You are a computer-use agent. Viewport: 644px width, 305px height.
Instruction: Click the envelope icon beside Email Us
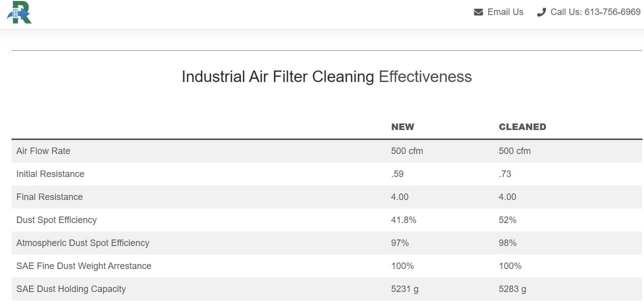478,11
